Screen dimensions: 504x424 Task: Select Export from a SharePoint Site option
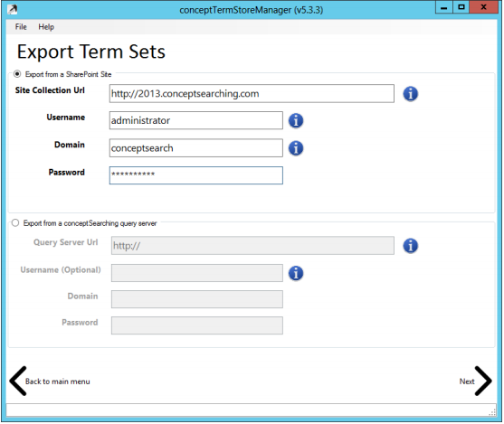point(17,74)
